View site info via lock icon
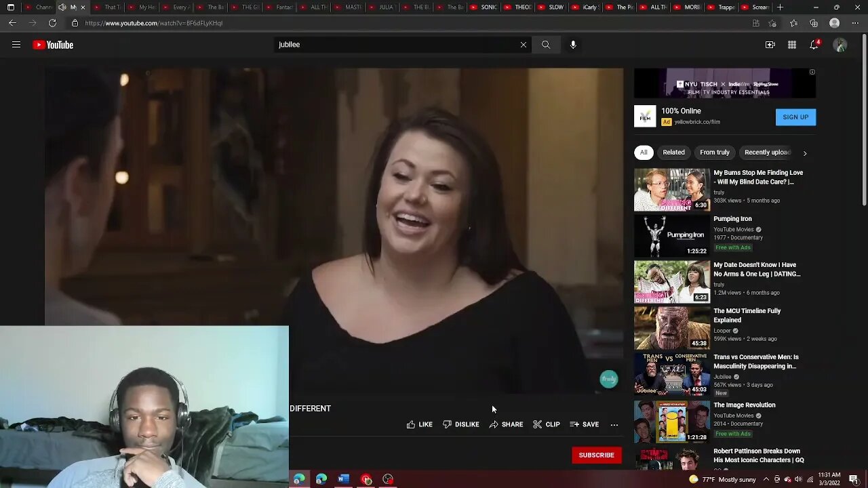Screen dimensions: 868x488 75,23
